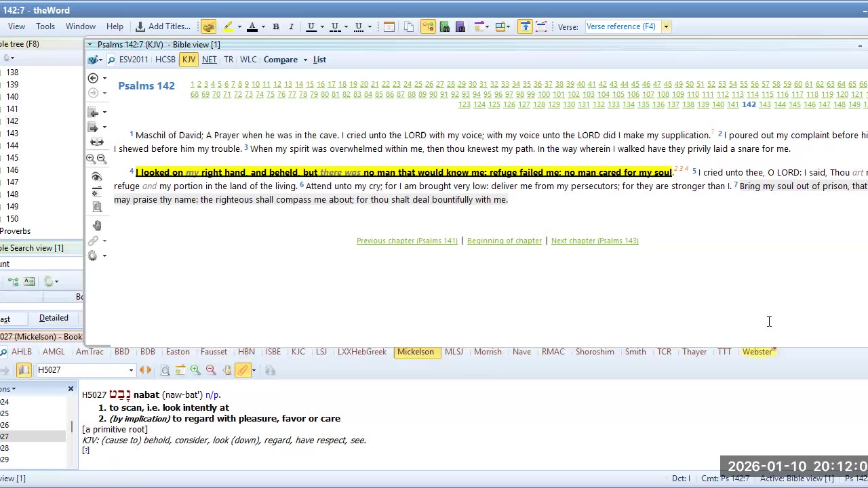Switch to the NET Bible translation
Image resolution: width=868 pixels, height=488 pixels.
[210, 60]
